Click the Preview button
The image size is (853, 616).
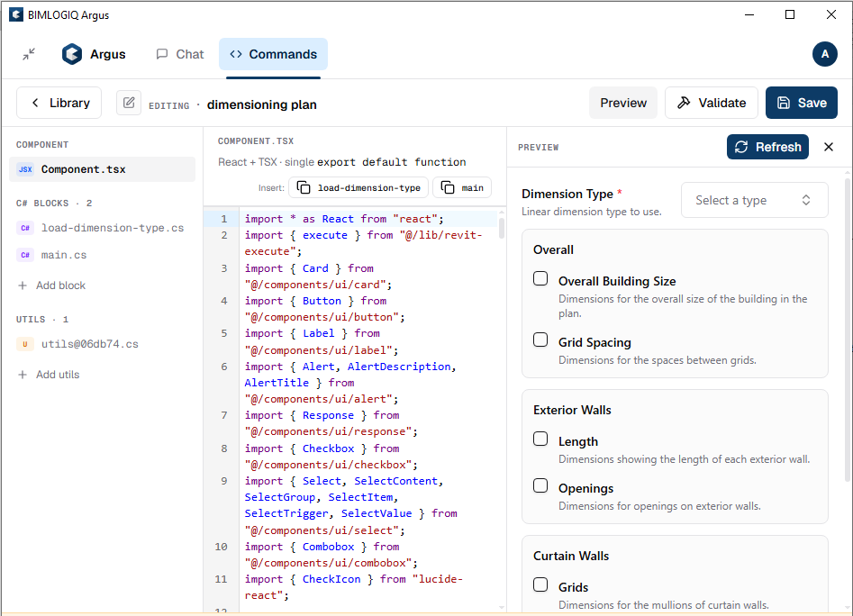[x=623, y=103]
